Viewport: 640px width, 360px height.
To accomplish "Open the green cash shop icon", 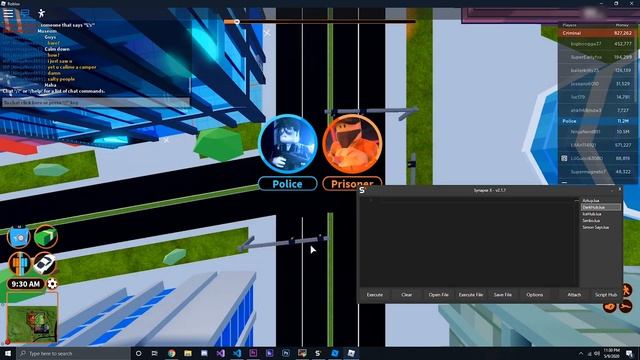I will point(45,237).
